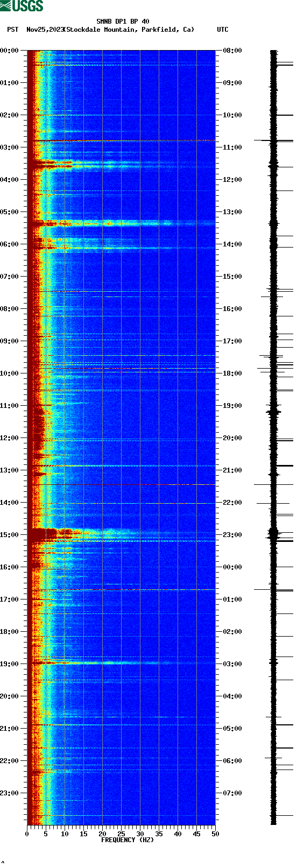297x868 pixels.
Task: Click the 23:00 UTC time label
Action: coord(232,535)
